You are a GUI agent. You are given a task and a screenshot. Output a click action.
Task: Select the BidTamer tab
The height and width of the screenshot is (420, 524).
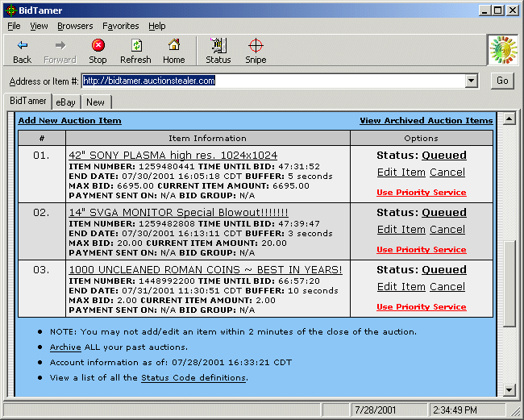click(x=27, y=101)
